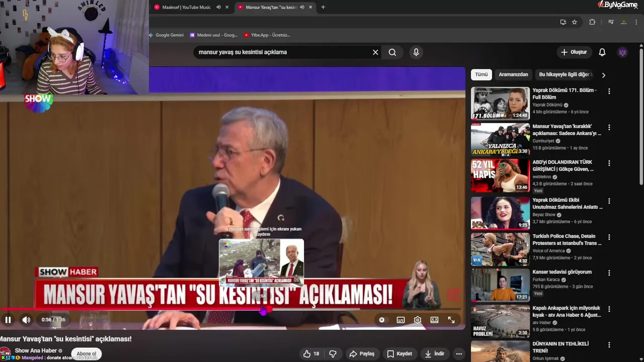Select the Bu hikayeyle ilgili diğer chip
This screenshot has width=644, height=362.
pos(565,74)
